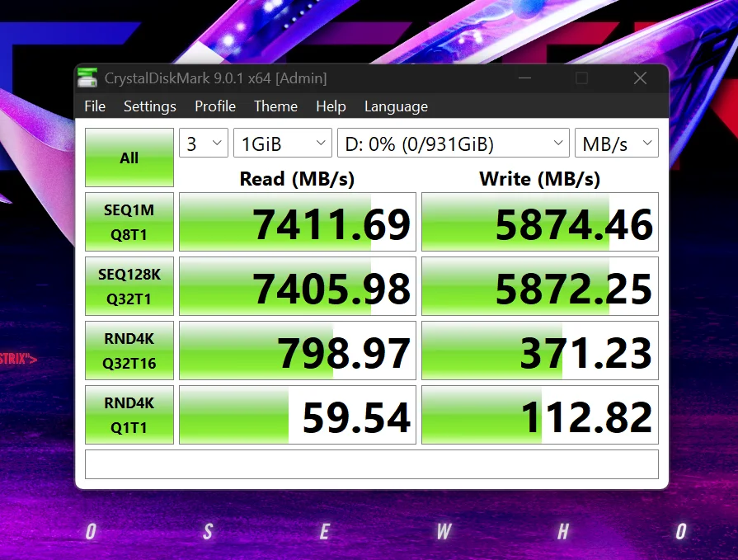Start the RND4K Q32T16 test
The width and height of the screenshot is (738, 560).
[x=129, y=351]
